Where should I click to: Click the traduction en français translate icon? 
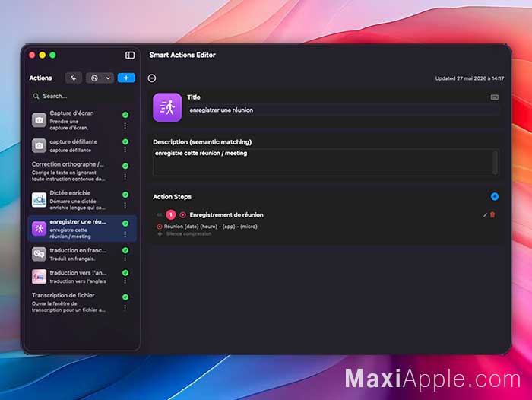(39, 254)
